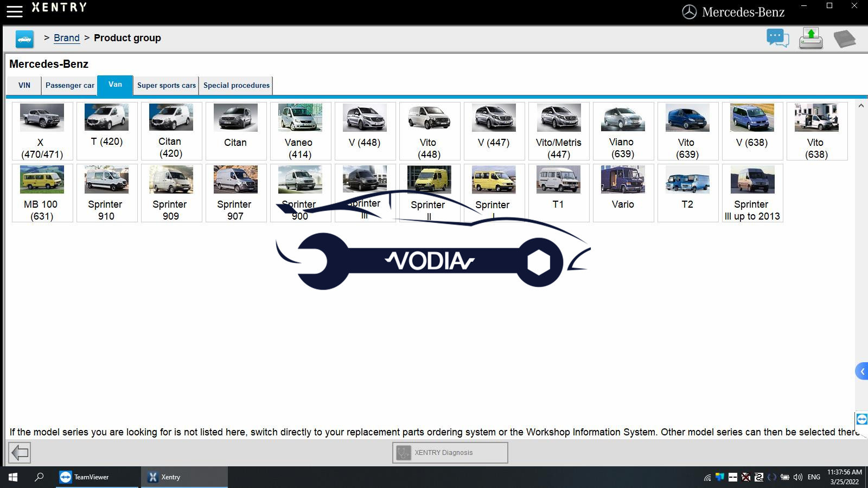Open the XENTRY hamburger menu

[15, 11]
